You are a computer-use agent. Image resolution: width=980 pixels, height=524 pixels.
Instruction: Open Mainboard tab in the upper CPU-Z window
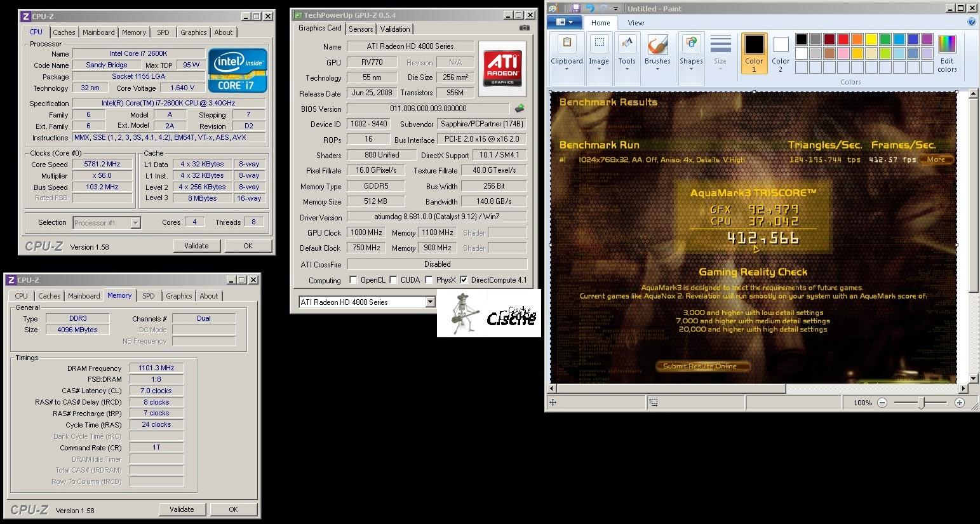point(99,32)
